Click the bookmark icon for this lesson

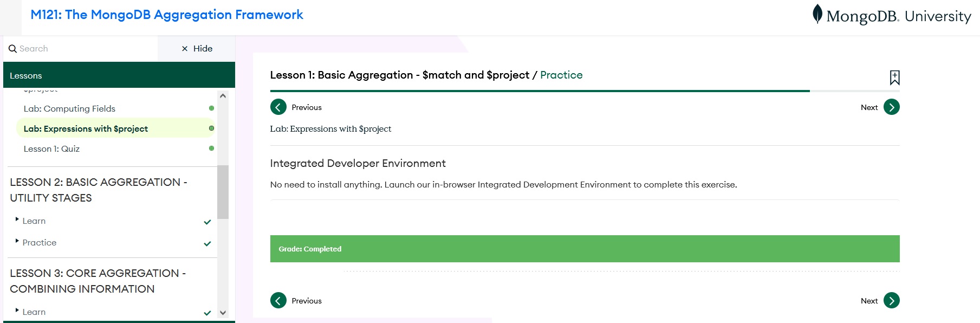pyautogui.click(x=894, y=77)
